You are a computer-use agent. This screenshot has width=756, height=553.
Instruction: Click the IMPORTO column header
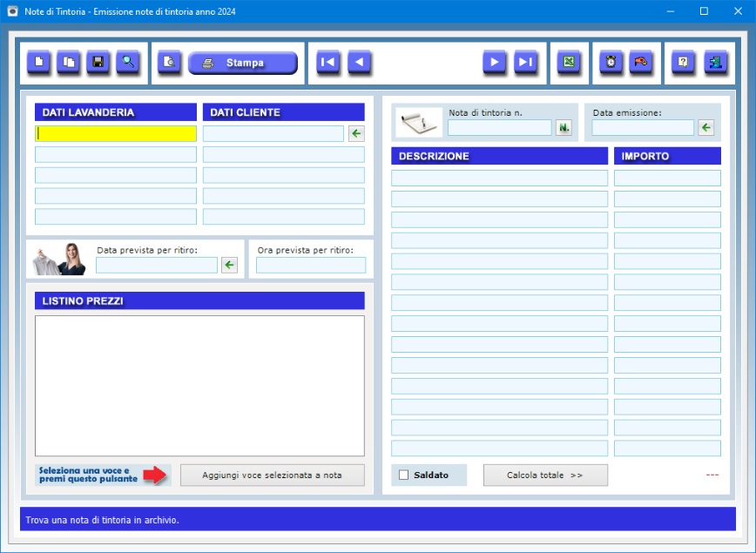click(x=667, y=156)
